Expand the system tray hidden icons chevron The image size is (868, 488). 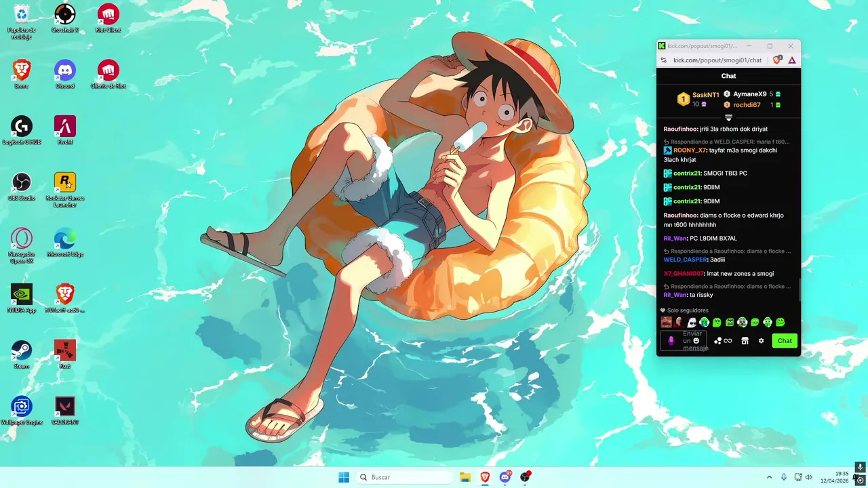pyautogui.click(x=769, y=477)
